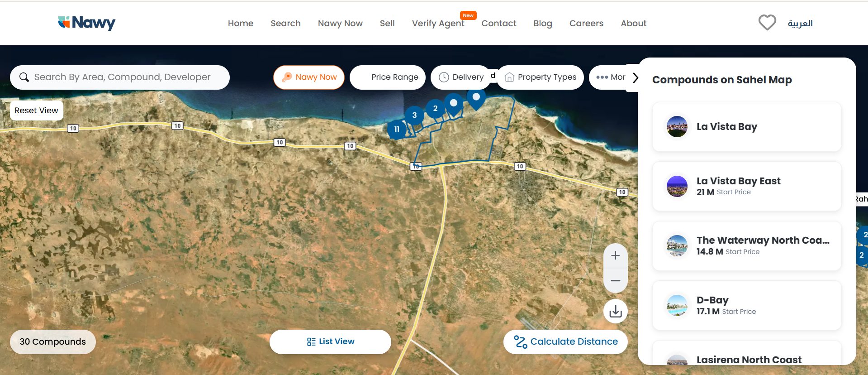Viewport: 868px width, 375px height.
Task: Open the favorites heart icon
Action: pos(767,23)
